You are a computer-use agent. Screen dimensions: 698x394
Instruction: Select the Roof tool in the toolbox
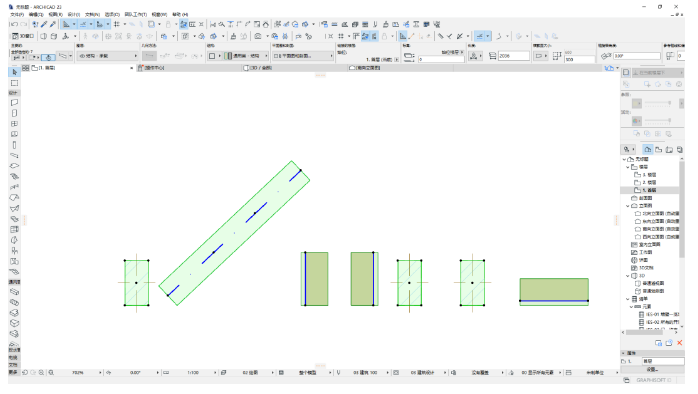click(x=14, y=198)
